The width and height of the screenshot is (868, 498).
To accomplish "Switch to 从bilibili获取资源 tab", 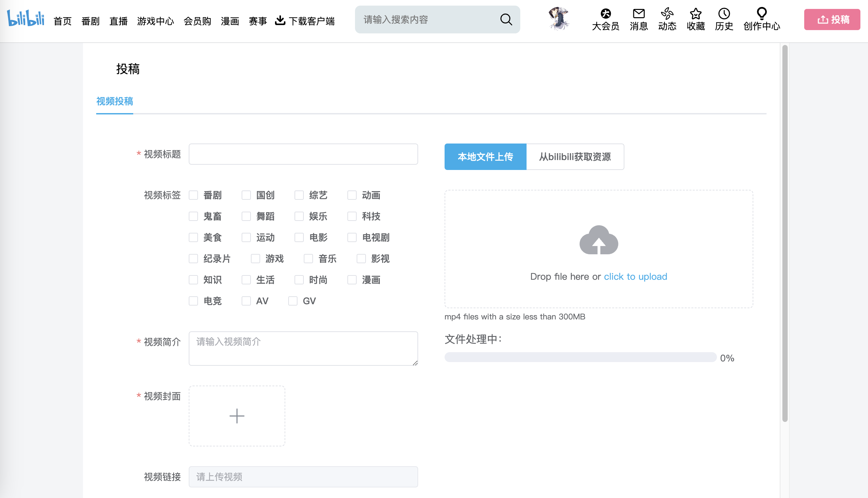I will [x=575, y=157].
